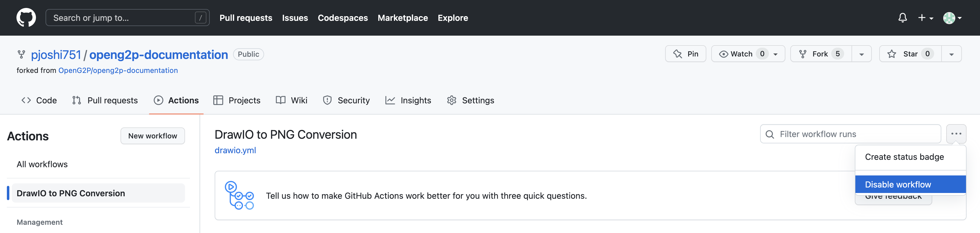
Task: Switch to the Code tab
Action: point(39,100)
